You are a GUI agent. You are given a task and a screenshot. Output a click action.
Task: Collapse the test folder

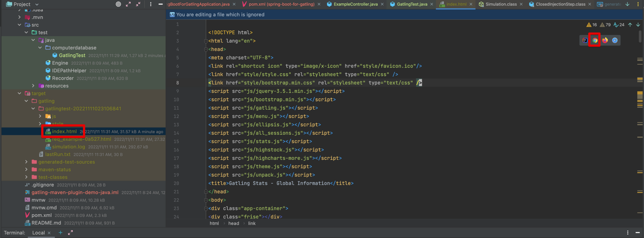click(x=26, y=32)
